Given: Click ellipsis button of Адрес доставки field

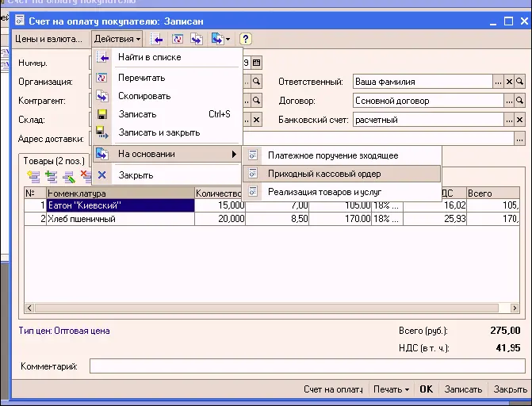Looking at the screenshot, I should [519, 140].
